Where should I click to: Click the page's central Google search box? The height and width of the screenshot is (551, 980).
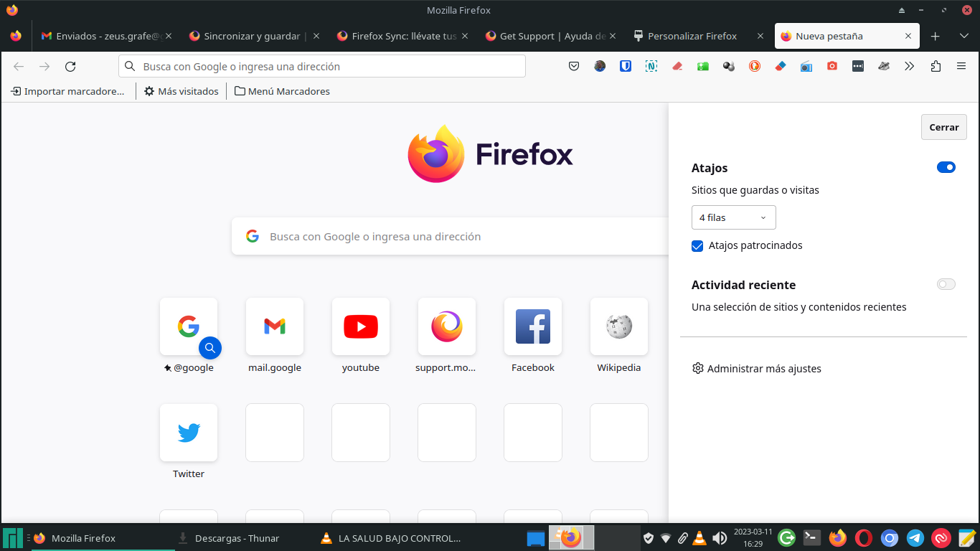(450, 236)
